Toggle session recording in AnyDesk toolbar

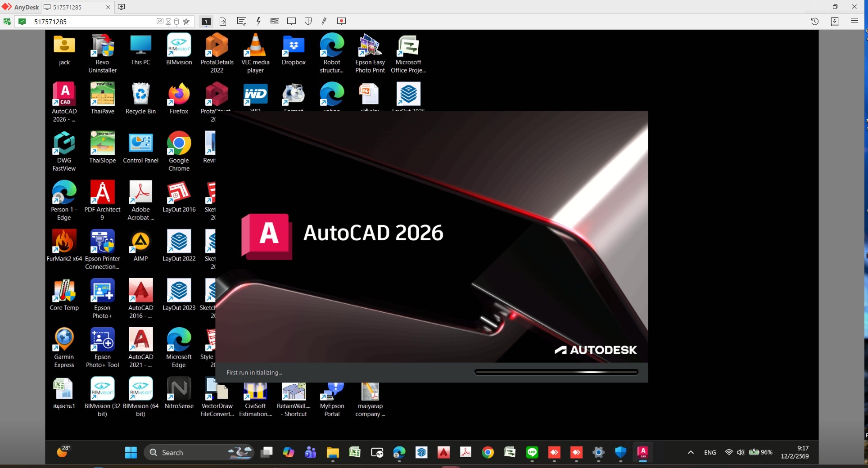(x=341, y=21)
